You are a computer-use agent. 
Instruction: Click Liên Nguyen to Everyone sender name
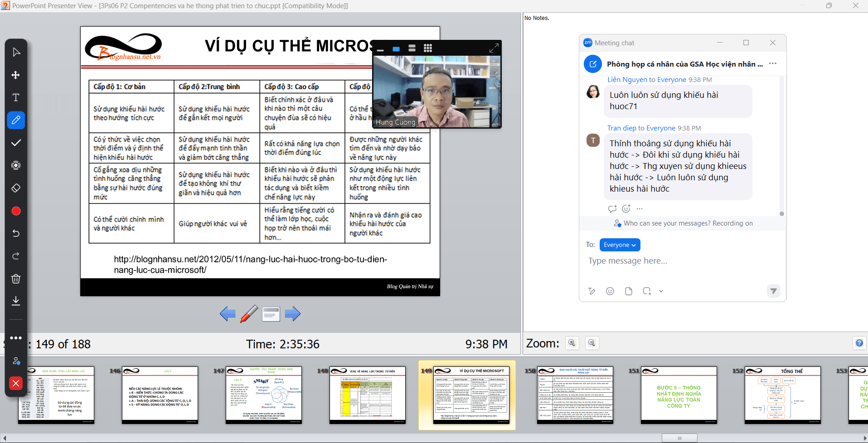pos(647,80)
